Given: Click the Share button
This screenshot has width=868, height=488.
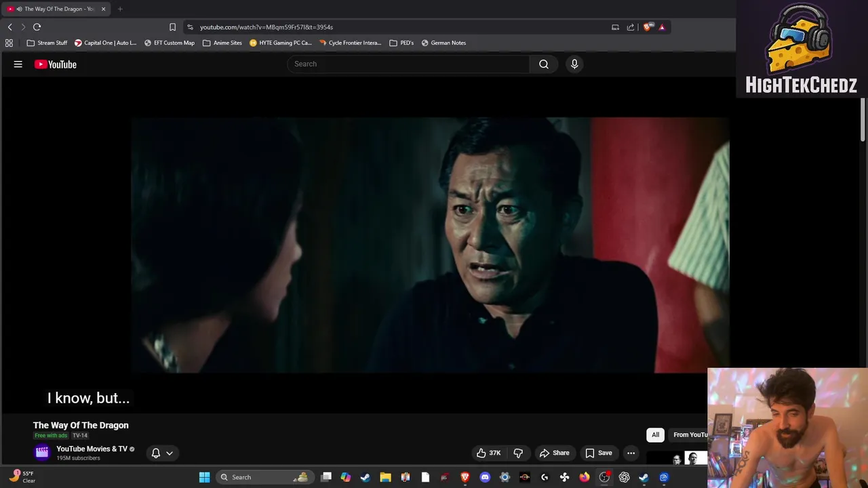Looking at the screenshot, I should click(x=554, y=453).
